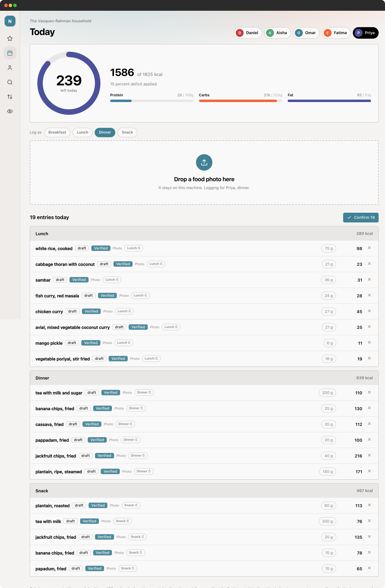Cycle Dinner tag on Dinner jackfruit chips
385x588 pixels.
tap(138, 456)
